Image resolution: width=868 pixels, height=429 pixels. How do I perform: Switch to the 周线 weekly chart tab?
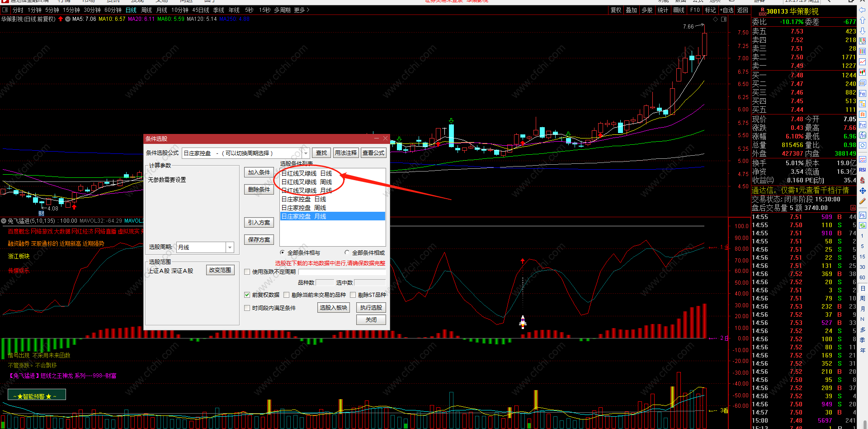[x=146, y=10]
